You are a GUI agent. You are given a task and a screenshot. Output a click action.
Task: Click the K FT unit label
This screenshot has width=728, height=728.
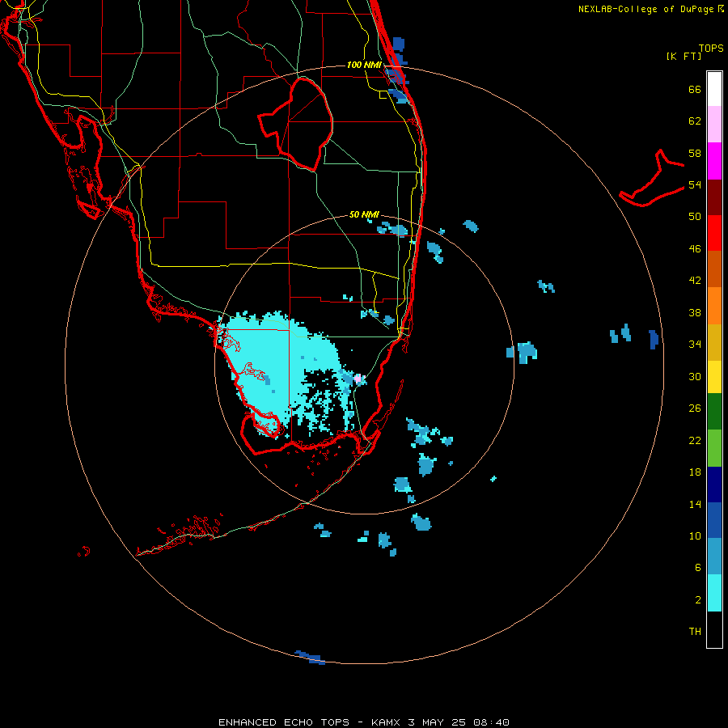point(684,56)
